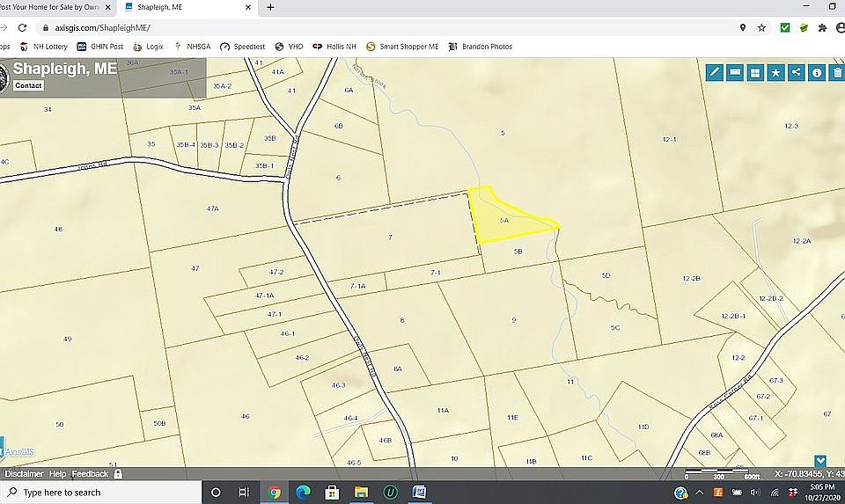Expand the panel with the blue chevron
The height and width of the screenshot is (504, 845).
tap(820, 460)
